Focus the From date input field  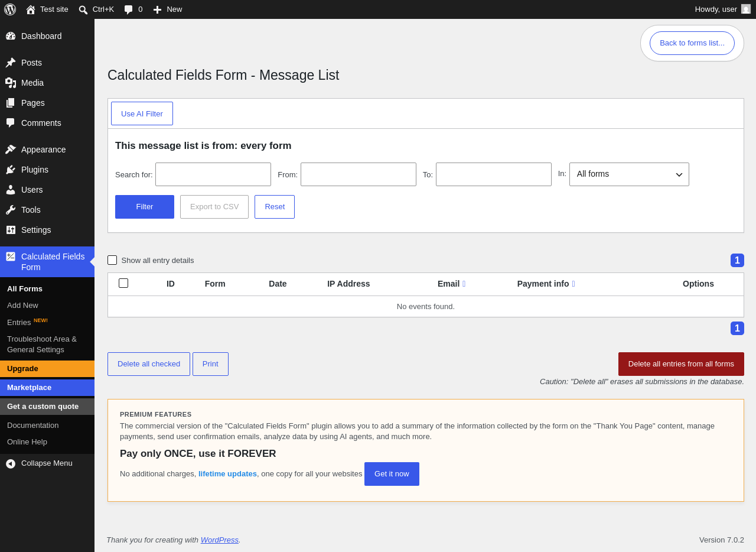[x=359, y=174]
